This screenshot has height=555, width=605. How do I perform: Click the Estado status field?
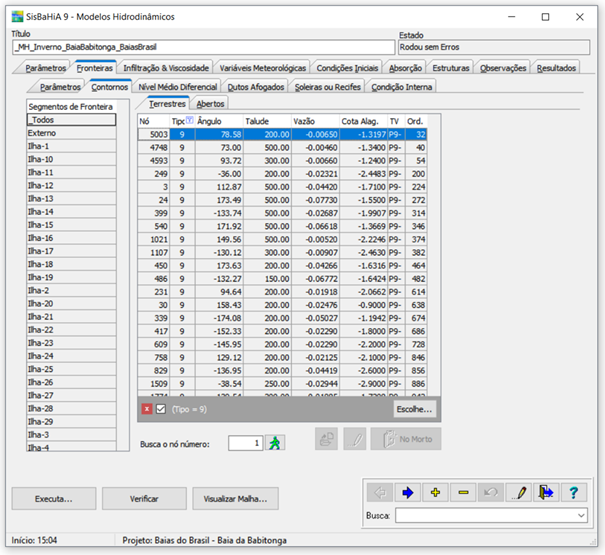point(494,47)
